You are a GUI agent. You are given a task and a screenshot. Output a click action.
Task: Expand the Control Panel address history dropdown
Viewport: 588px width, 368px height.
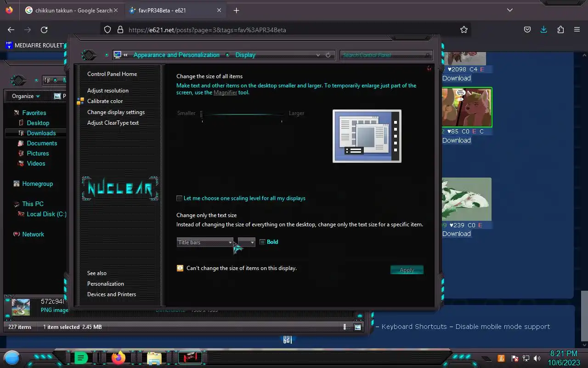pos(318,55)
